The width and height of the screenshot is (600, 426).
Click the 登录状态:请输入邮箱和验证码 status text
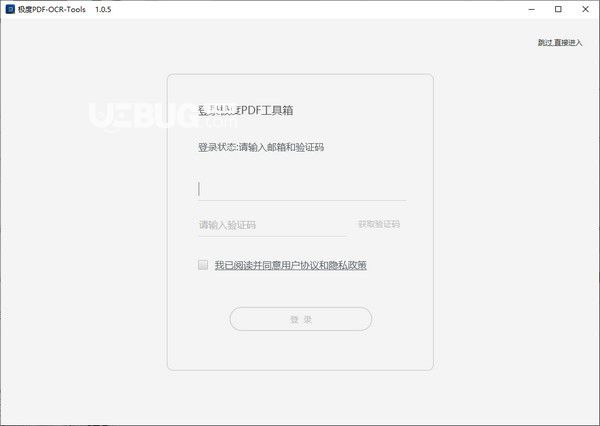tap(261, 147)
